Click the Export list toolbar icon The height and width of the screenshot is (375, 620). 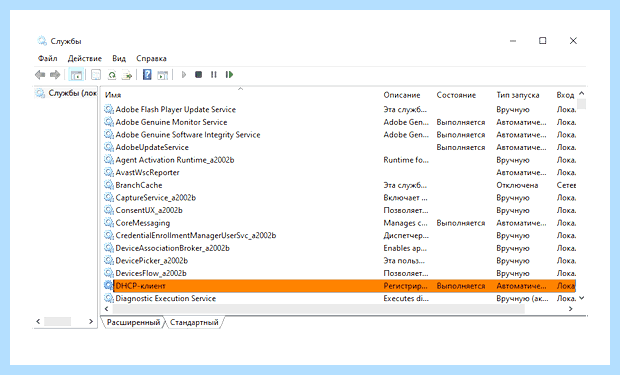[127, 74]
